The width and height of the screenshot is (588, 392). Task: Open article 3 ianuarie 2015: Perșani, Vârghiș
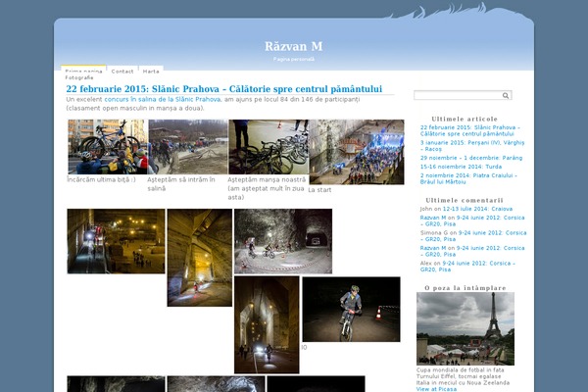tap(472, 146)
